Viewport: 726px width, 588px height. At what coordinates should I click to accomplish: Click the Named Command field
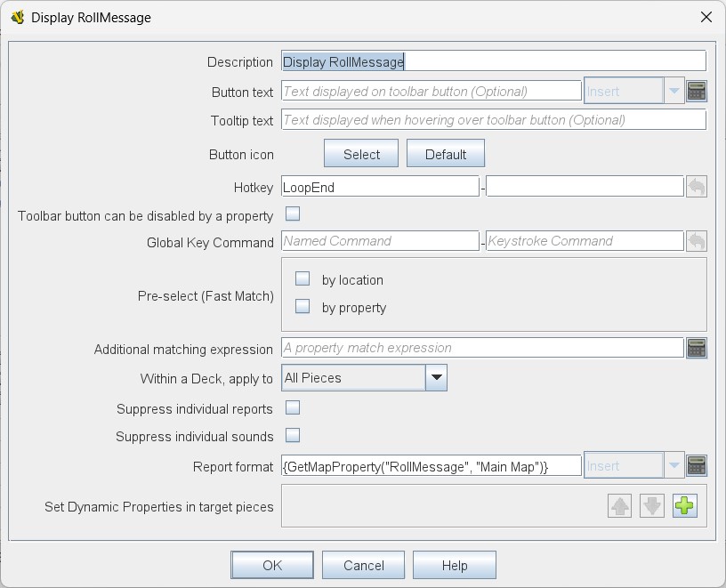pyautogui.click(x=380, y=241)
